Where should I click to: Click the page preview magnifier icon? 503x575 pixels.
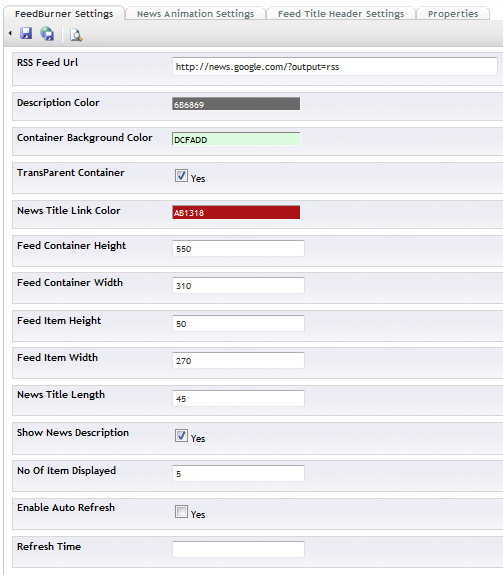76,35
